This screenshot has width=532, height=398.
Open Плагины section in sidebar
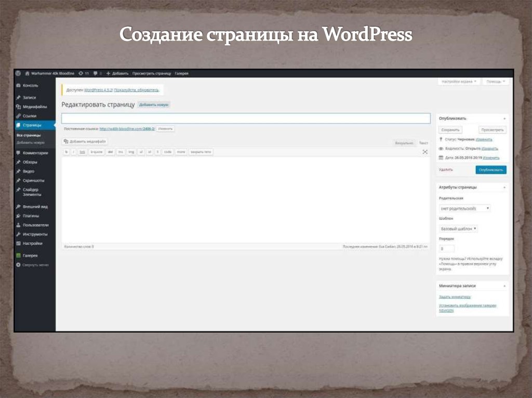click(31, 216)
